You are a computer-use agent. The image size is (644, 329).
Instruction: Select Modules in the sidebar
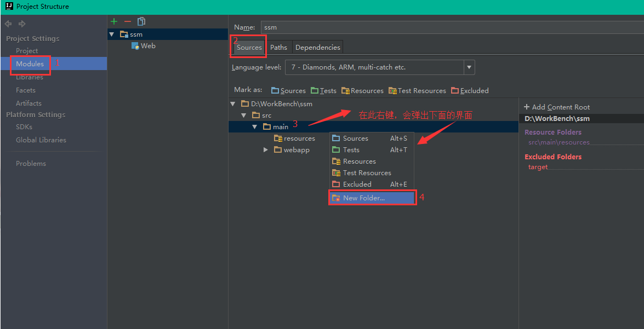[x=30, y=64]
